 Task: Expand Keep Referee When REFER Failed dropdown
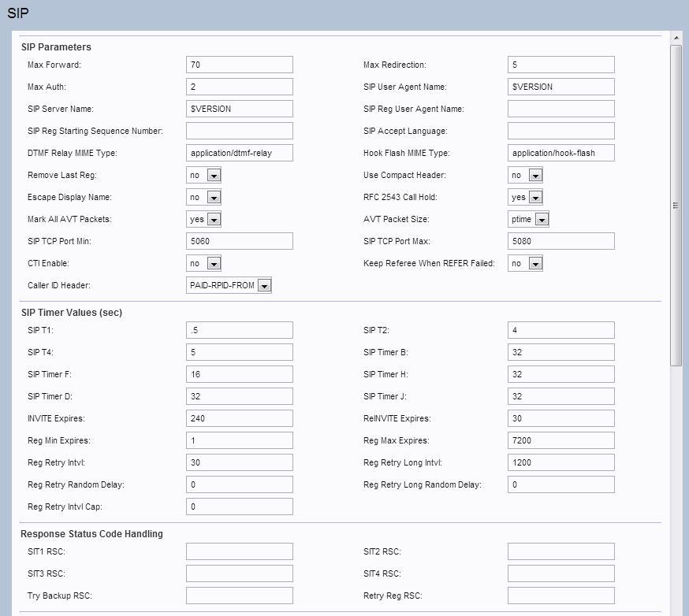pyautogui.click(x=525, y=263)
